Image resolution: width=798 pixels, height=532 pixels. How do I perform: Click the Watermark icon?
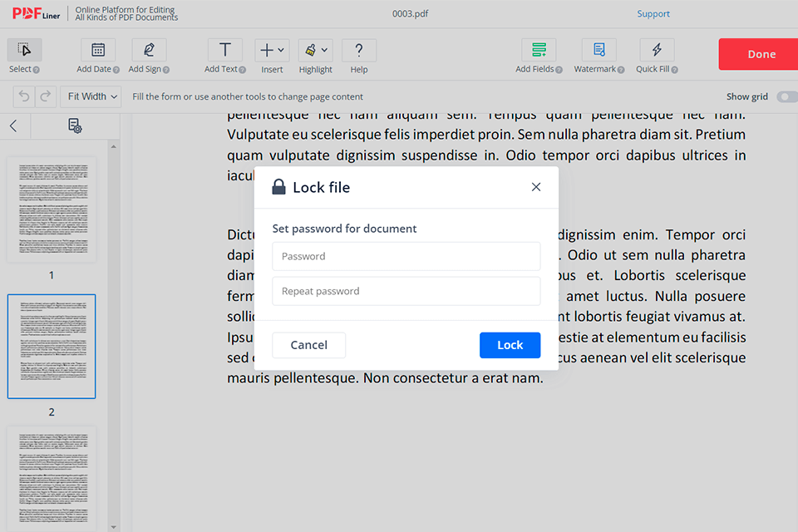[599, 50]
